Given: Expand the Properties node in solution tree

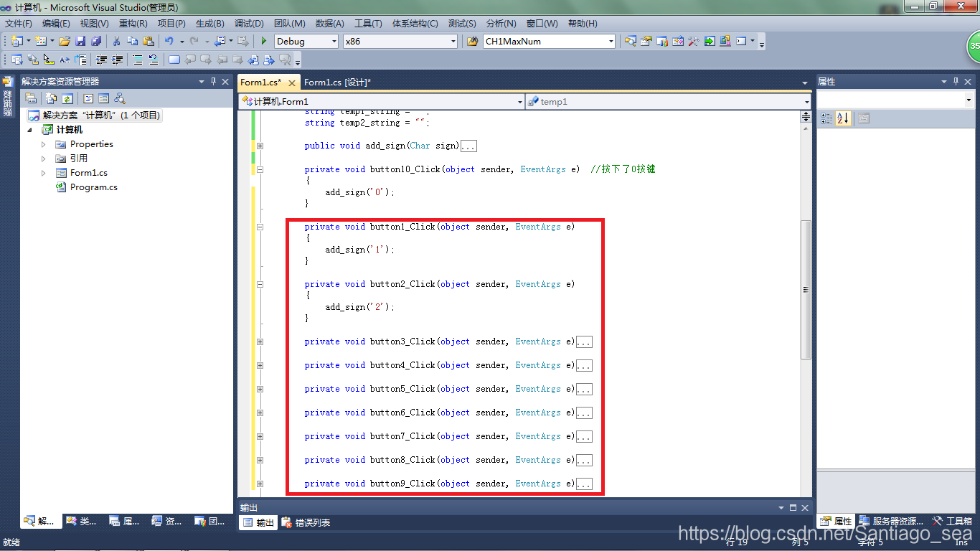Looking at the screenshot, I should click(x=44, y=144).
